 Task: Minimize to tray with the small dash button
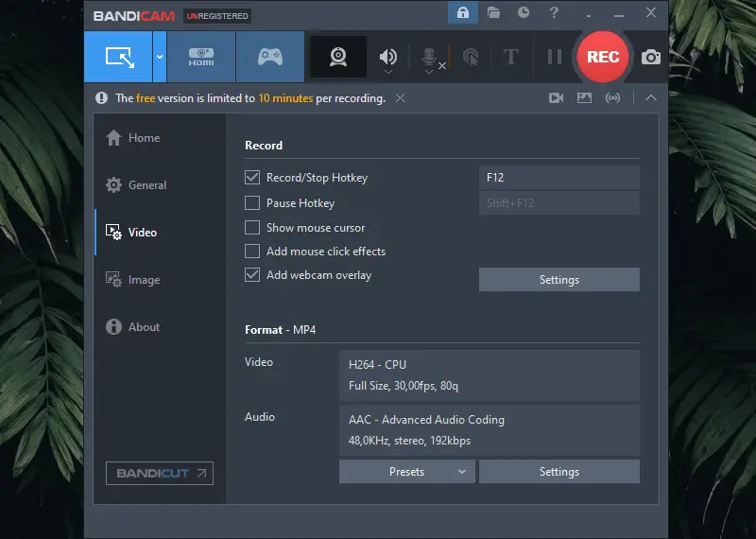click(x=589, y=16)
